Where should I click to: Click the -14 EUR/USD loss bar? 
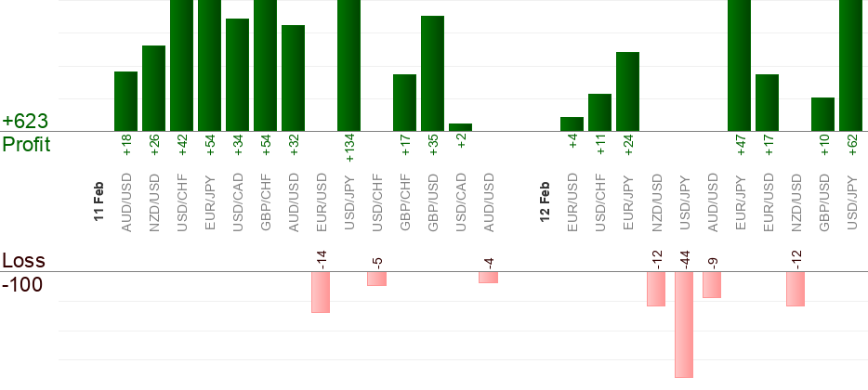[321, 292]
